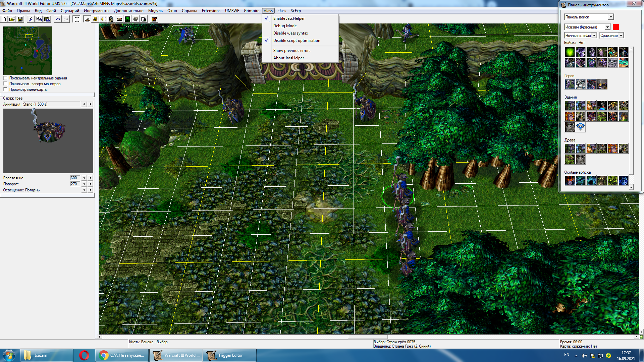Click the Поворот value field 270
This screenshot has height=362, width=644.
click(75, 184)
